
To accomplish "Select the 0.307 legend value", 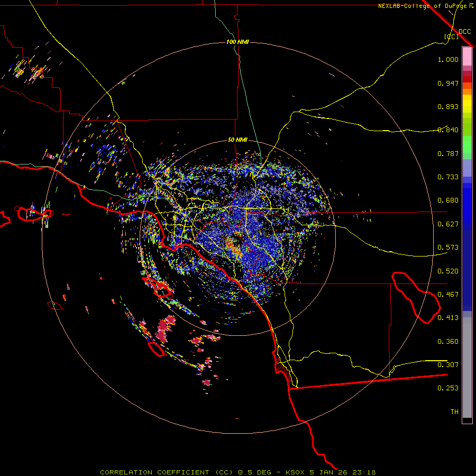I will point(448,365).
